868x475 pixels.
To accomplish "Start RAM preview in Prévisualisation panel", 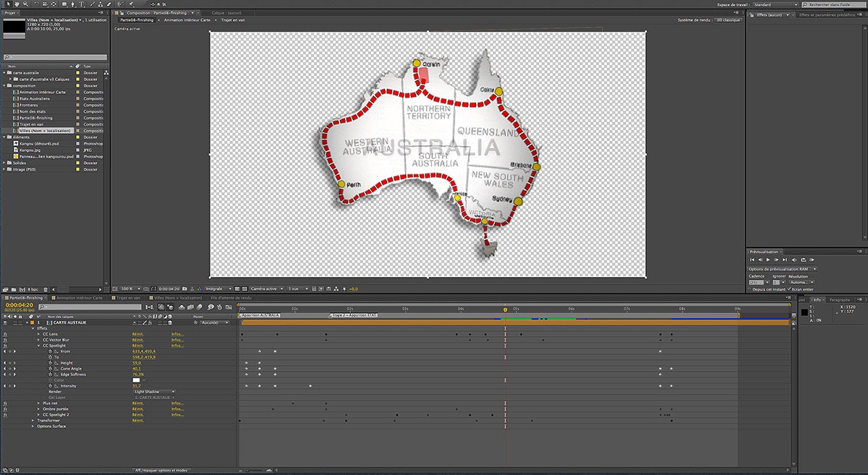I will 812,260.
